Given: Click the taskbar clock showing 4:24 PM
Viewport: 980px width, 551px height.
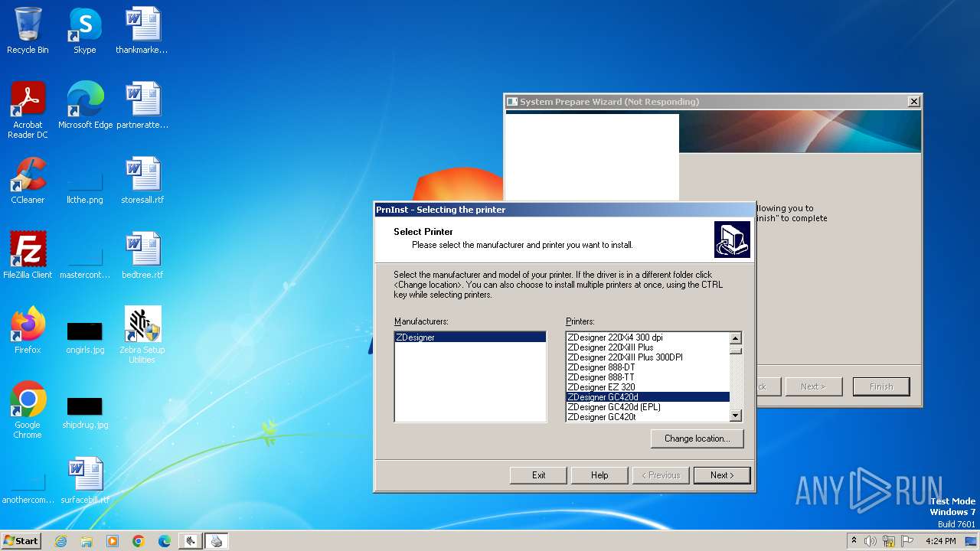Looking at the screenshot, I should click(940, 541).
